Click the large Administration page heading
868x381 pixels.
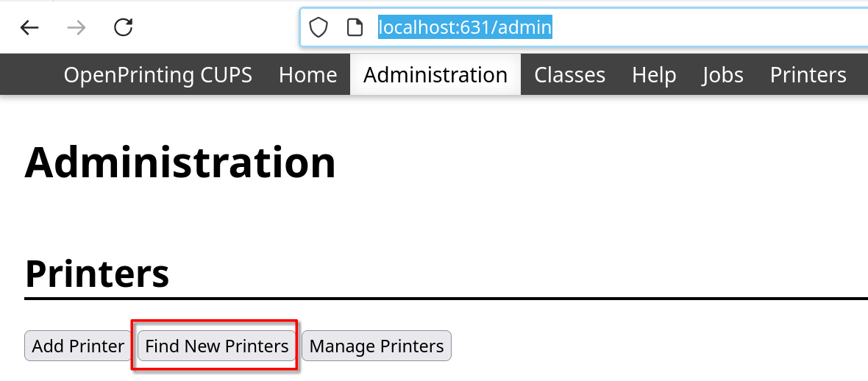tap(180, 163)
